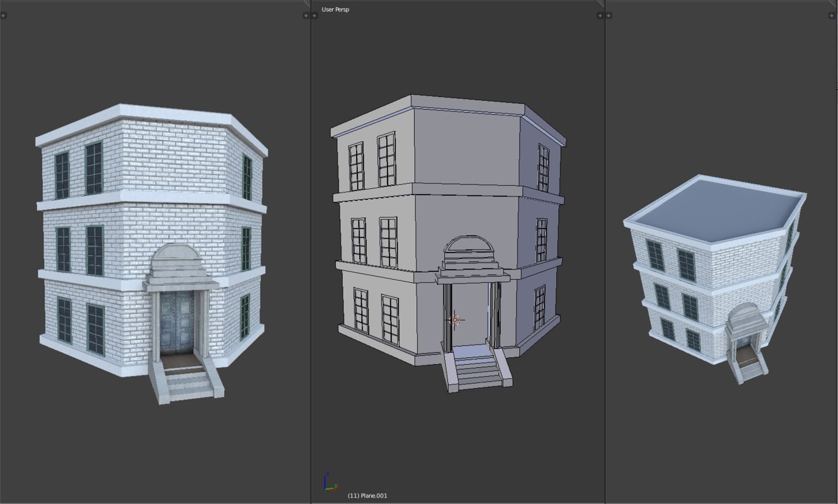Select the Plane.001 object name text
838x504 pixels.
point(369,496)
